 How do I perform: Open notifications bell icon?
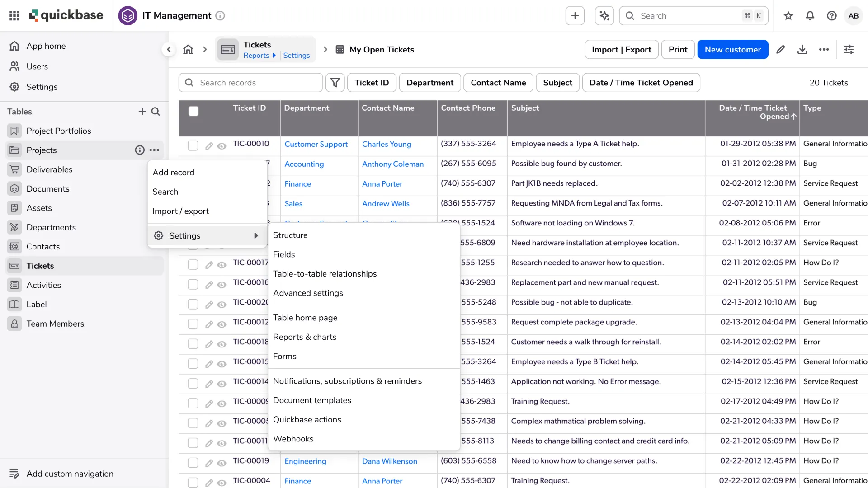[810, 16]
